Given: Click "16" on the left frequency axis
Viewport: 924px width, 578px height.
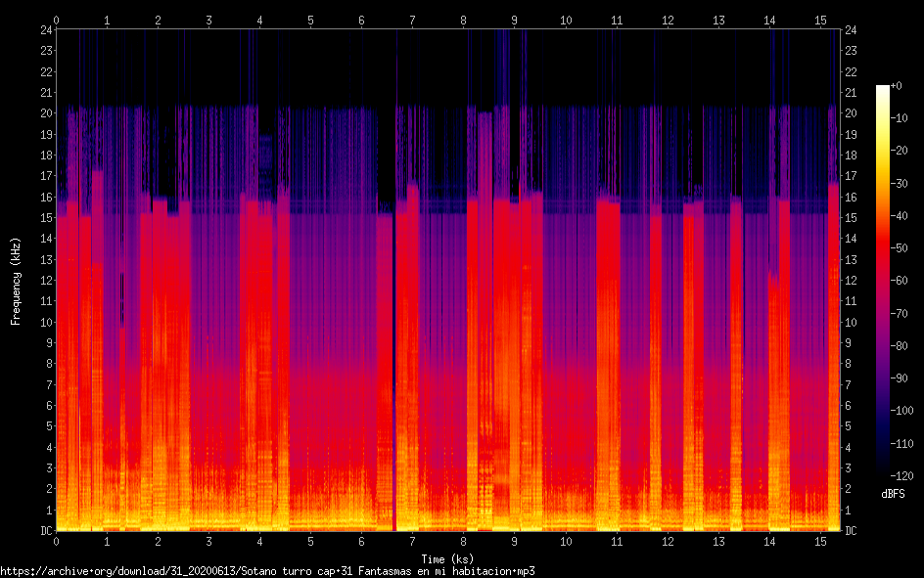Looking at the screenshot, I should [47, 198].
